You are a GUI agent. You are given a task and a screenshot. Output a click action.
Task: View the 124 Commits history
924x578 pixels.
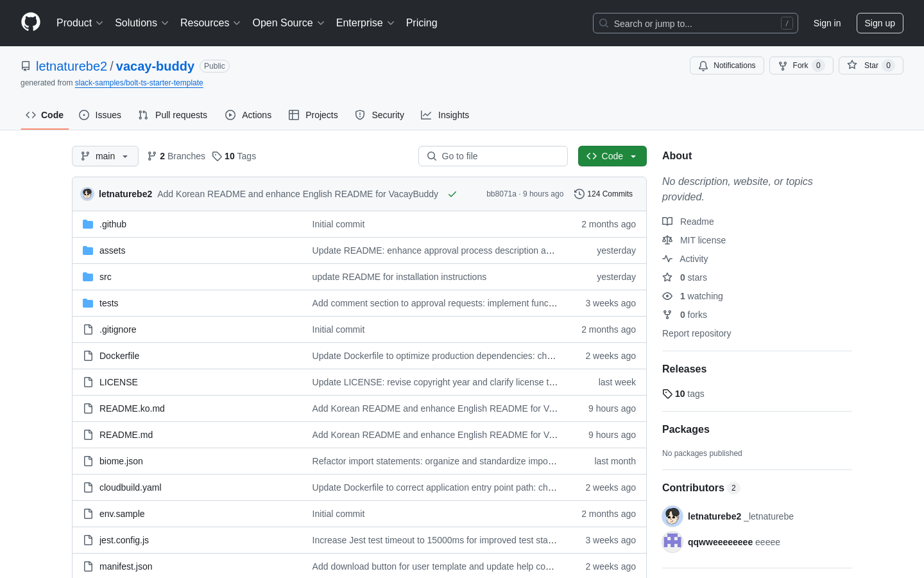click(x=604, y=194)
